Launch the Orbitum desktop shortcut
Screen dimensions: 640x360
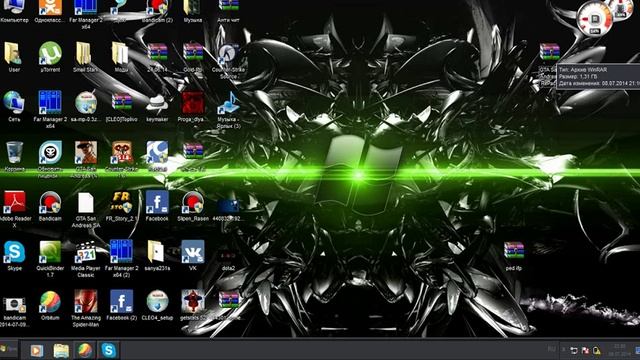click(x=50, y=302)
